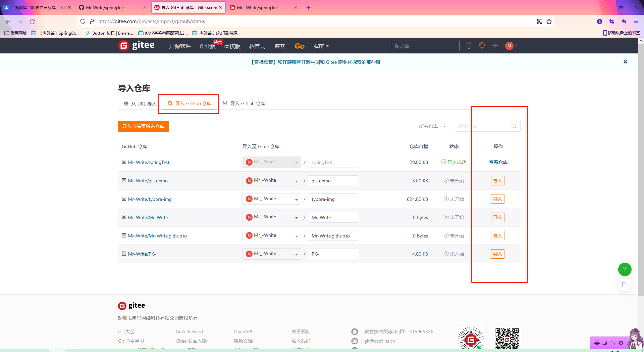Image resolution: width=644 pixels, height=352 pixels.
Task: Open a new browser tab
Action: tap(309, 7)
